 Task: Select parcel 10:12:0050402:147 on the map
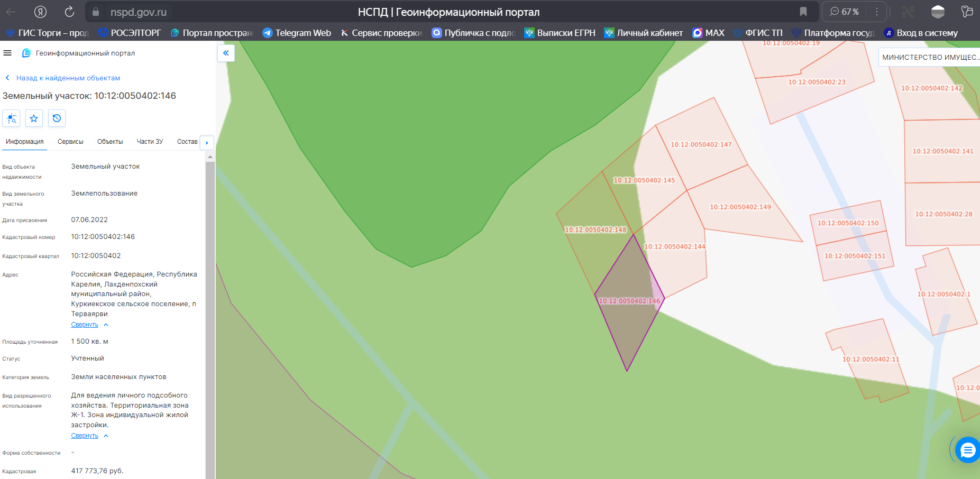[x=701, y=144]
